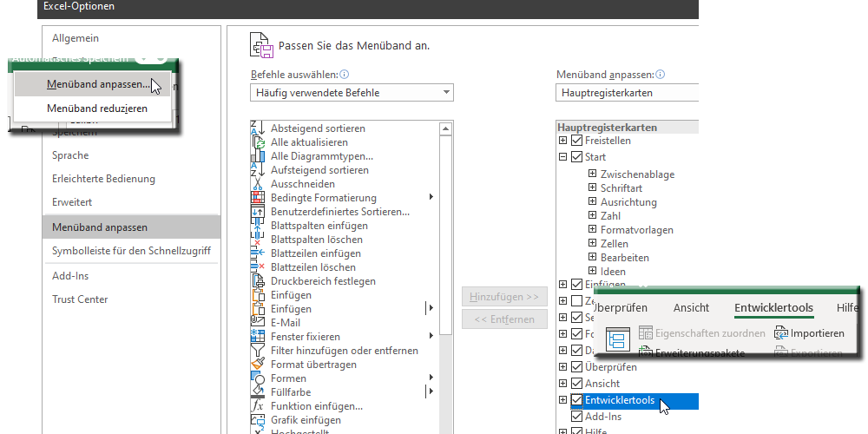Click the Füllfarbe paint bucket icon
This screenshot has height=434, width=868.
click(x=258, y=392)
